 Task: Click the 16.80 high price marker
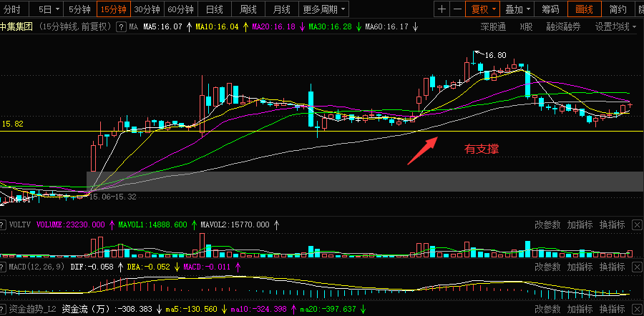[x=495, y=55]
